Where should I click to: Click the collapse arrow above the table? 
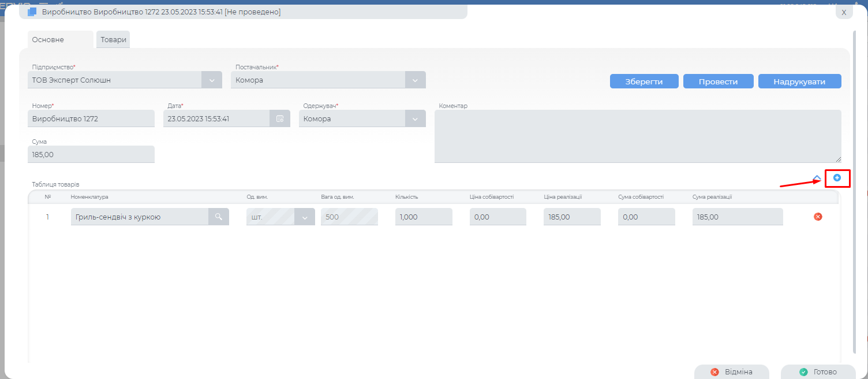coord(817,178)
